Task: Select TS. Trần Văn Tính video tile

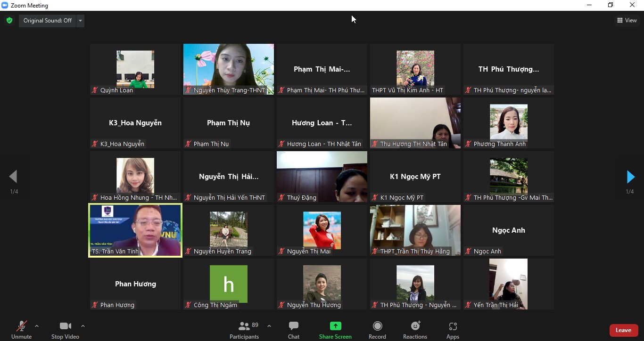Action: (135, 230)
